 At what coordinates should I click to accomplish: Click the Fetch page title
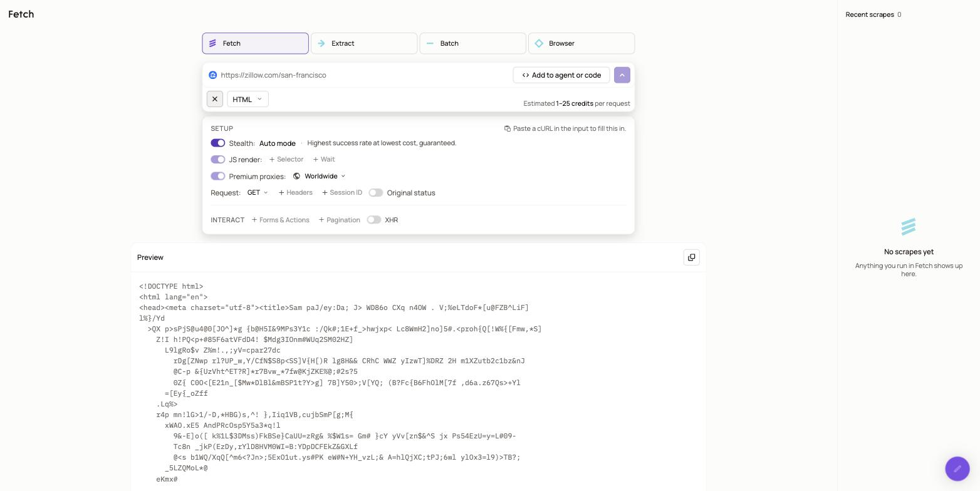(21, 14)
